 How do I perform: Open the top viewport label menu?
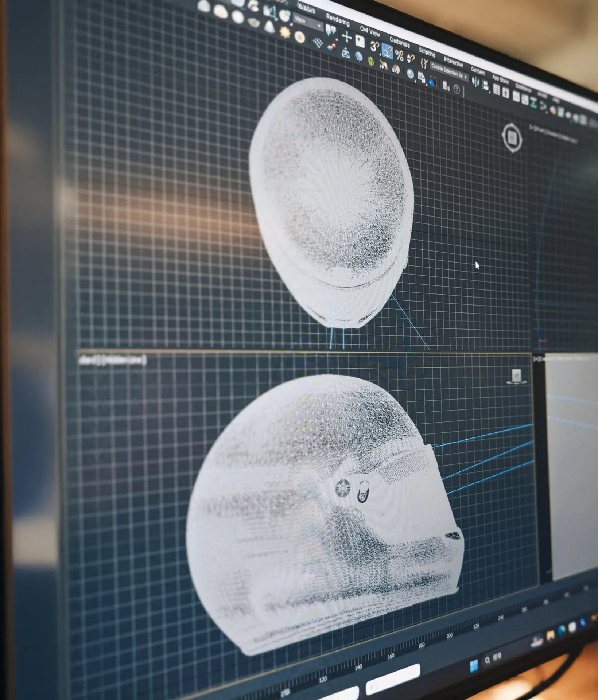coord(112,360)
